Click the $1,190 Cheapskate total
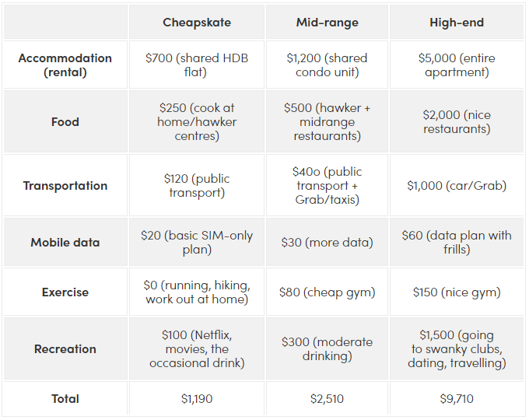The width and height of the screenshot is (529, 420). pos(197,399)
